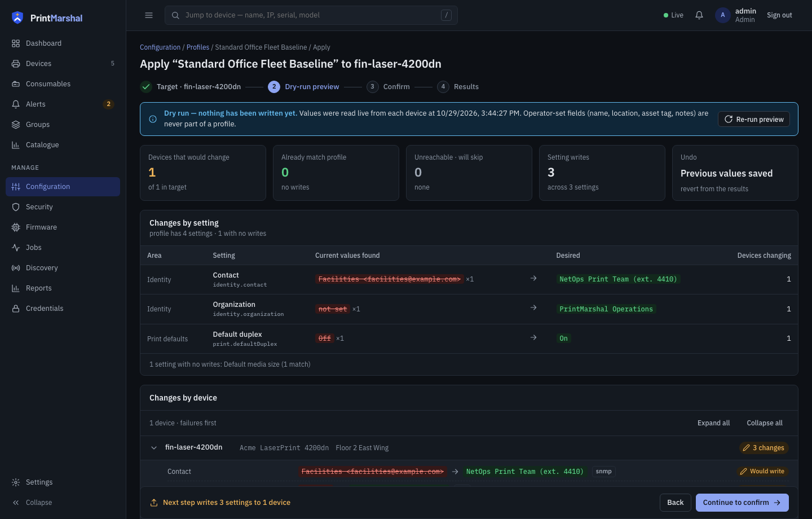Viewport: 812px width, 519px height.
Task: Focus the Jump to device search field
Action: click(x=311, y=15)
